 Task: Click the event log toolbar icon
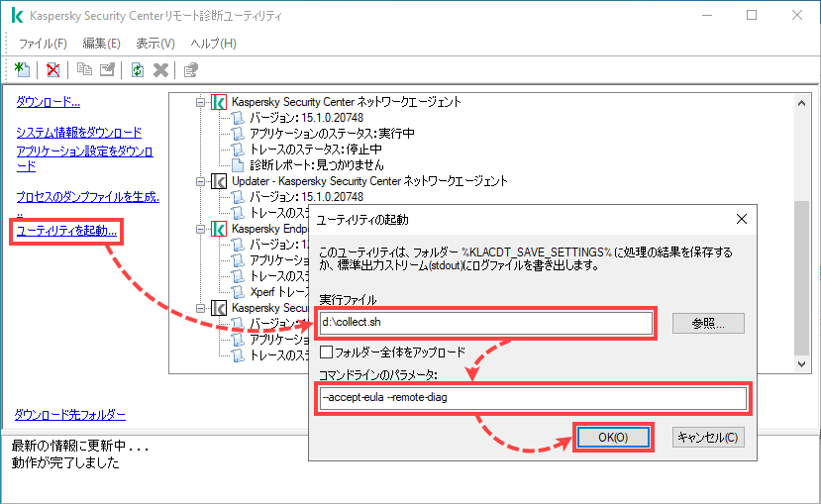click(190, 69)
